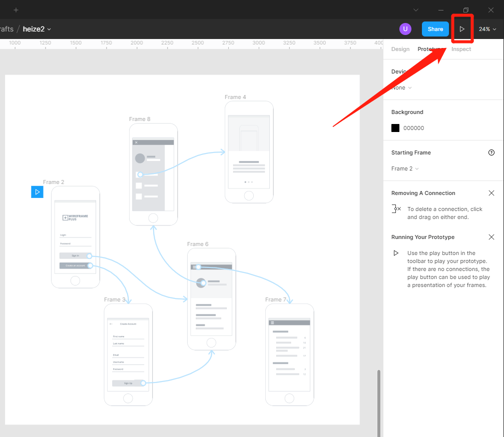504x437 pixels.
Task: Open the zoom level 24% dropdown
Action: click(x=487, y=29)
